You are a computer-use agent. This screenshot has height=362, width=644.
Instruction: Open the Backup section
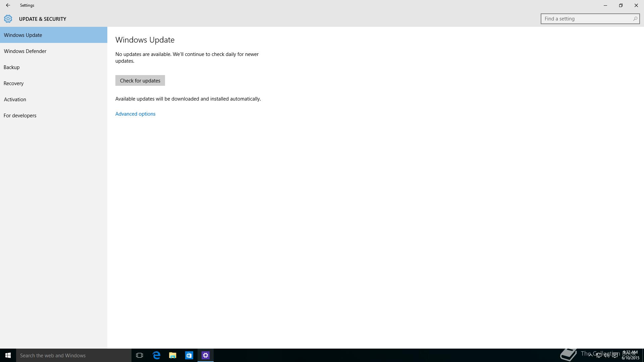[x=54, y=67]
